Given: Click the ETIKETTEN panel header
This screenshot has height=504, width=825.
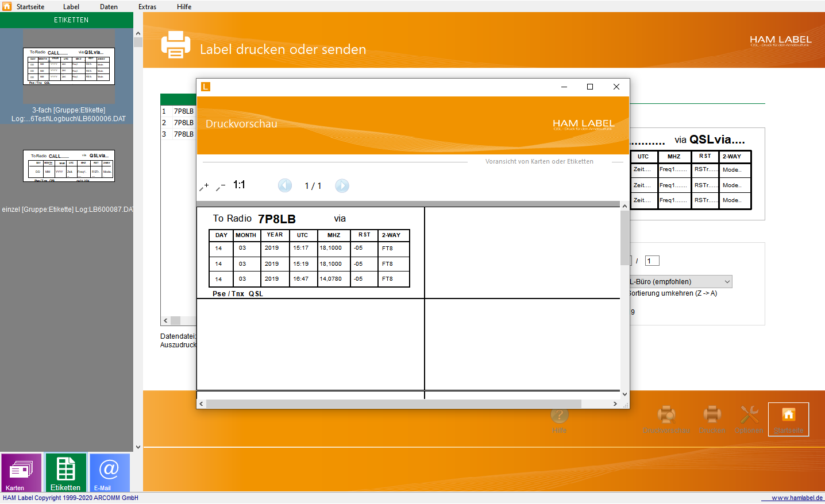Looking at the screenshot, I should coord(67,20).
